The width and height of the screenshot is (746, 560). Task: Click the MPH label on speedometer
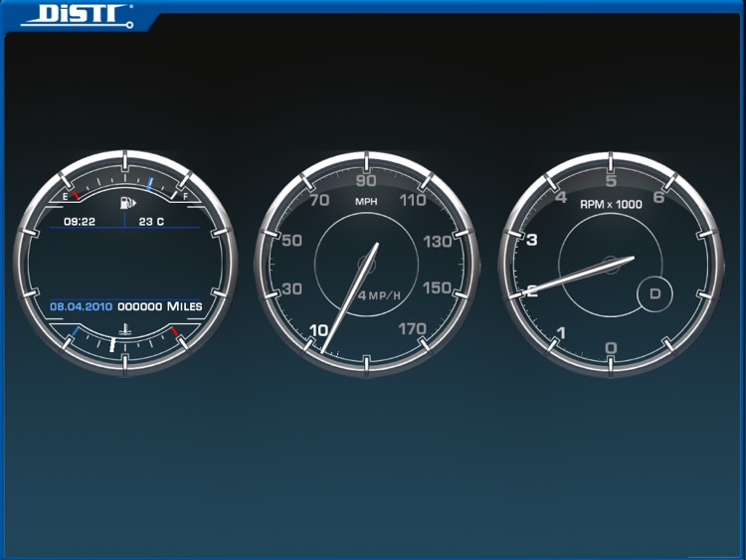(x=366, y=202)
